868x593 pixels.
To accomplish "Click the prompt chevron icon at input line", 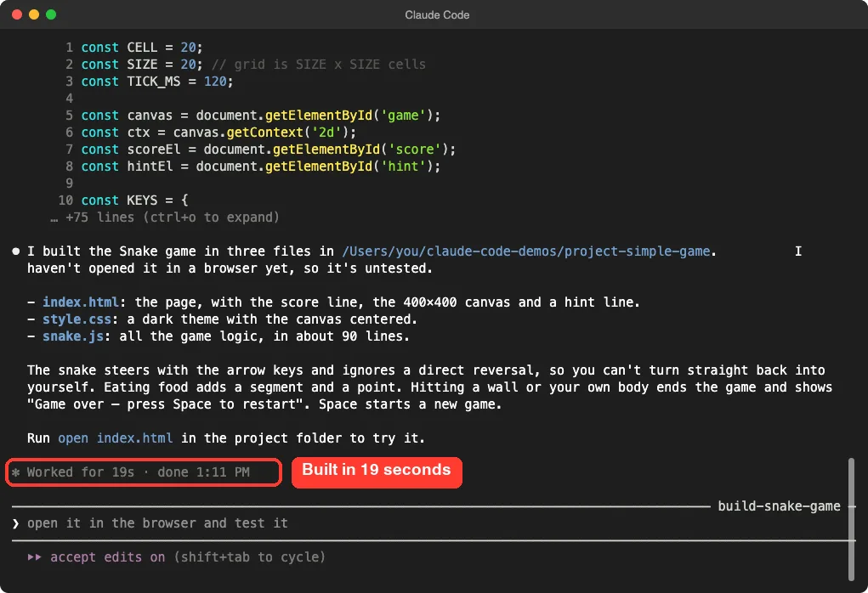I will click(x=15, y=523).
